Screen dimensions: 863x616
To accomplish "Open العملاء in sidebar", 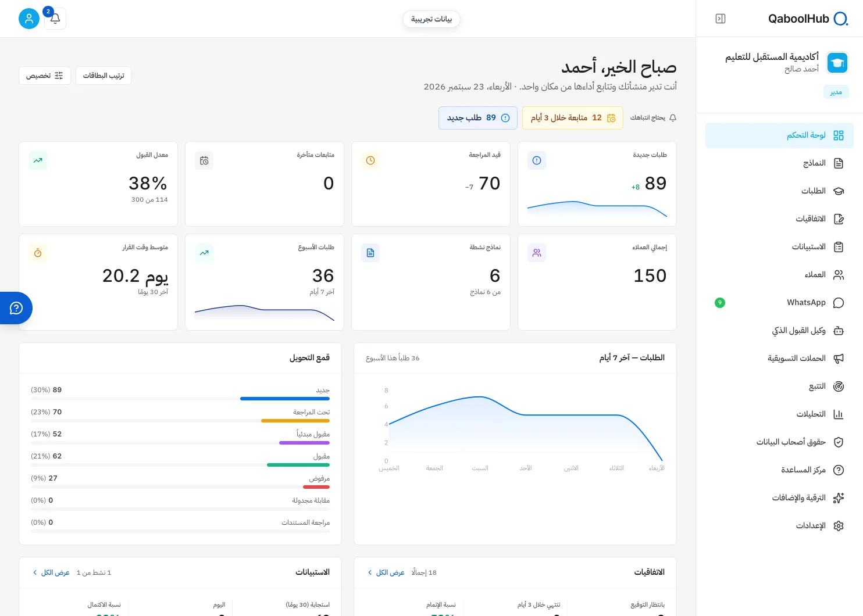I will point(779,275).
